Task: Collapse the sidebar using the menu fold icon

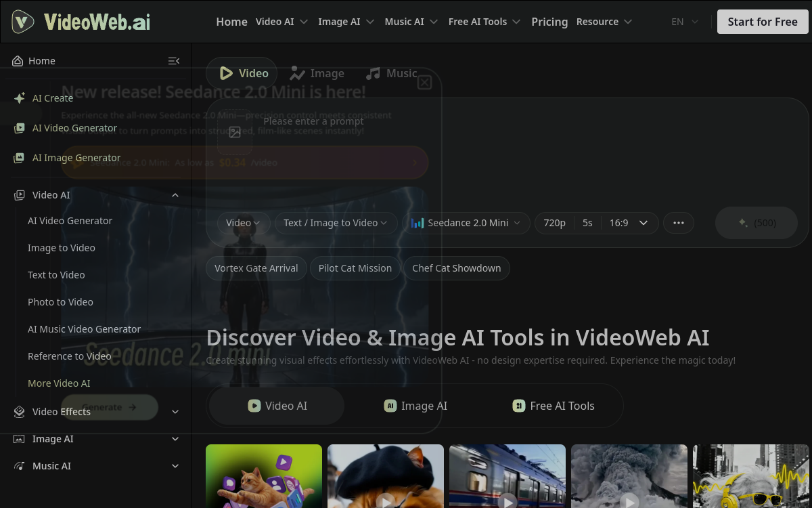Action: (x=174, y=61)
